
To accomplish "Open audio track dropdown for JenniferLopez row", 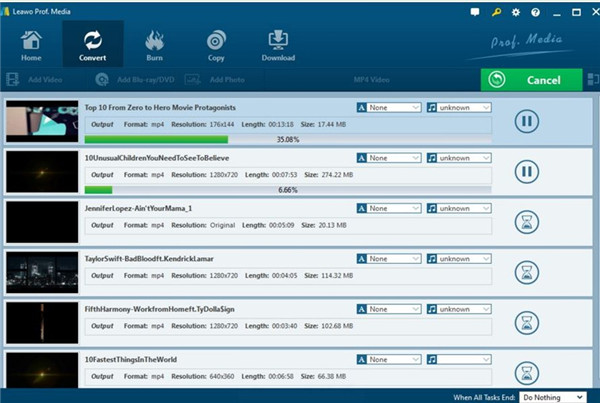I will coord(464,208).
